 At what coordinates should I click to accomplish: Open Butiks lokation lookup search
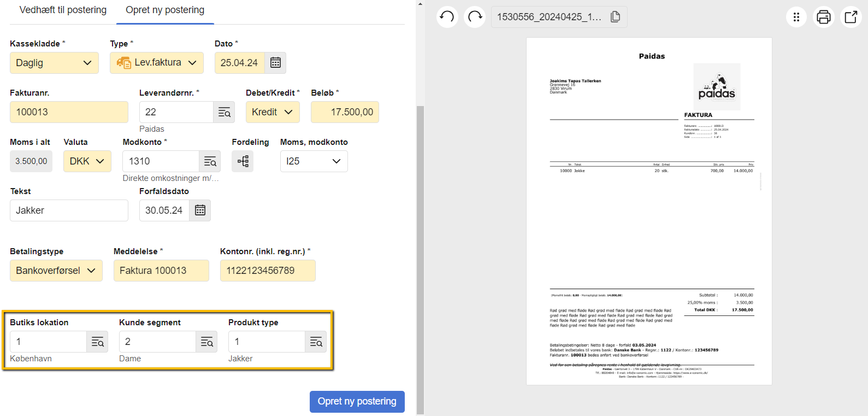click(97, 342)
